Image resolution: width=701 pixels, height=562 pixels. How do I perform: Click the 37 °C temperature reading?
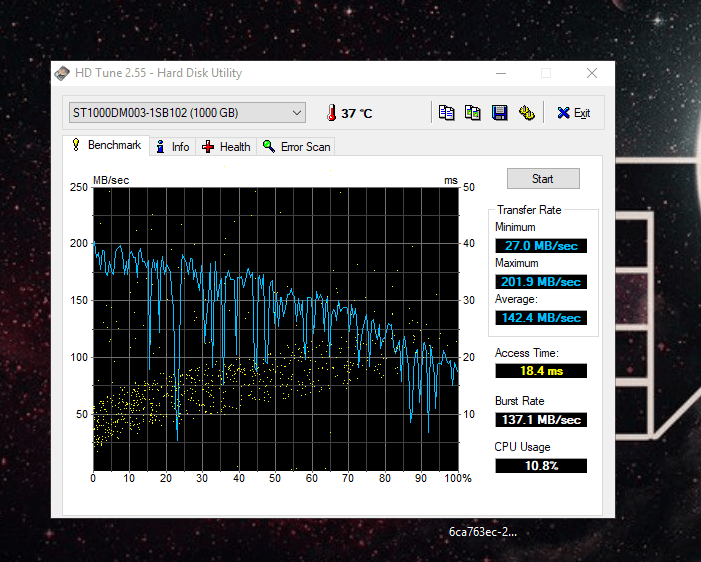point(356,114)
